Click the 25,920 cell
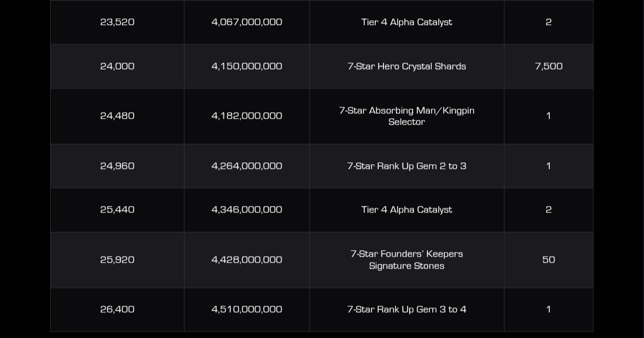This screenshot has width=644, height=338. pos(117,260)
